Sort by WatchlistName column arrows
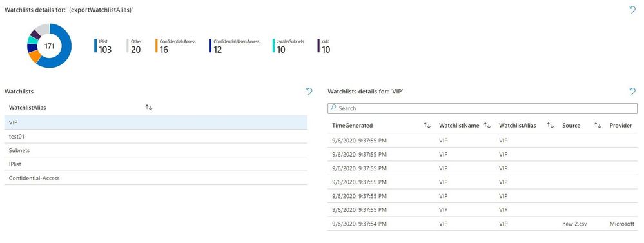 coord(487,126)
